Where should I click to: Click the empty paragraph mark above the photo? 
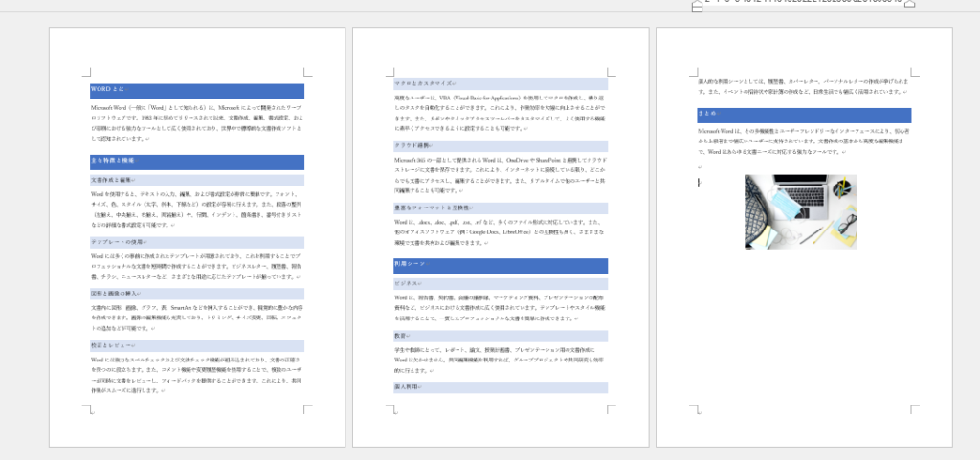point(700,167)
